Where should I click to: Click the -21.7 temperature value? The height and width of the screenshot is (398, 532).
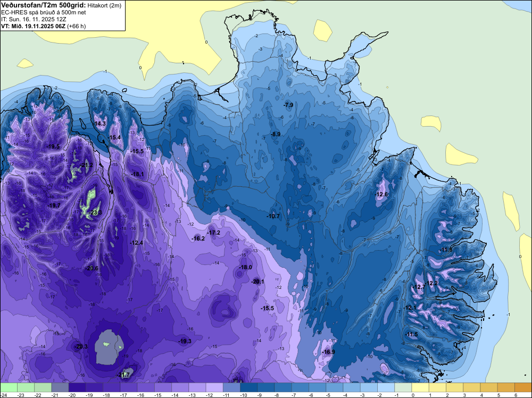pyautogui.click(x=123, y=375)
